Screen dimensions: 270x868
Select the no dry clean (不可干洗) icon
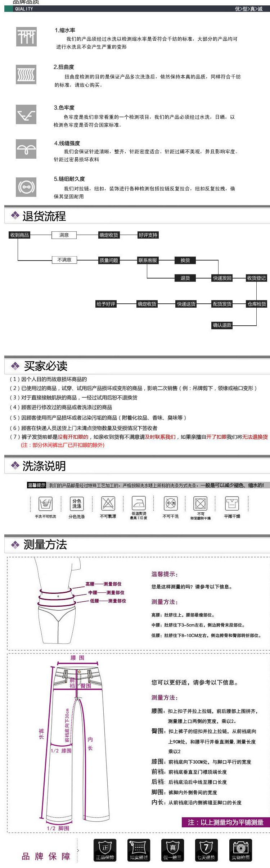point(171,503)
